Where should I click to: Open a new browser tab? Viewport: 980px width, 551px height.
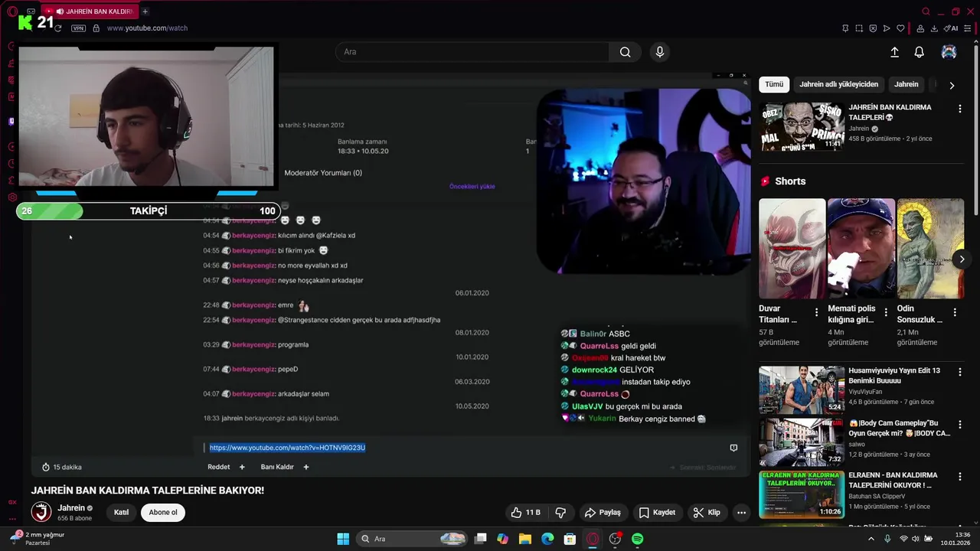pyautogui.click(x=145, y=11)
